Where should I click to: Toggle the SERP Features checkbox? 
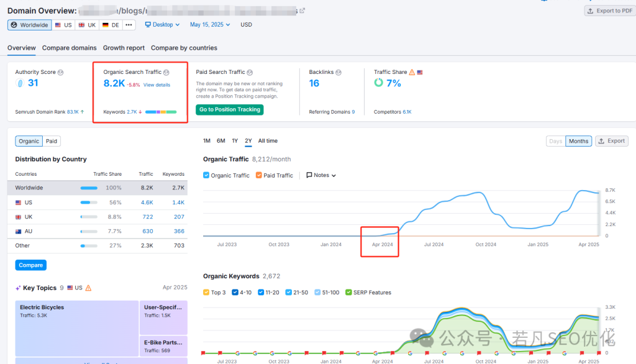pos(348,293)
